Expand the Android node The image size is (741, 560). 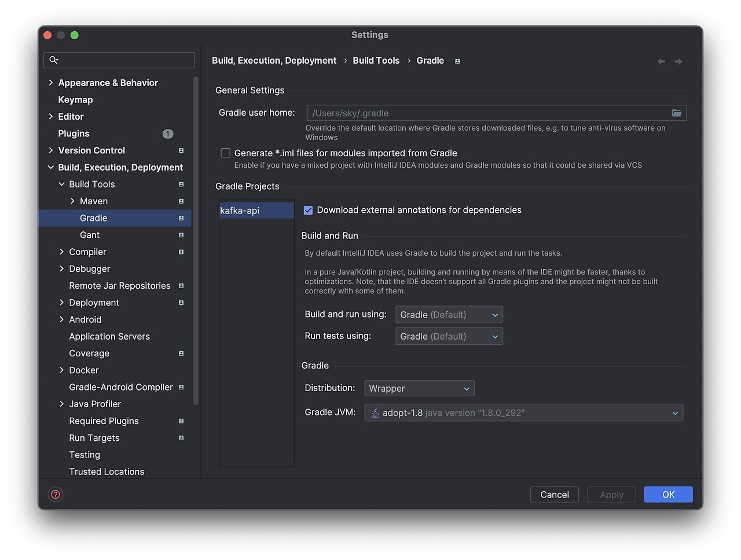pos(62,319)
